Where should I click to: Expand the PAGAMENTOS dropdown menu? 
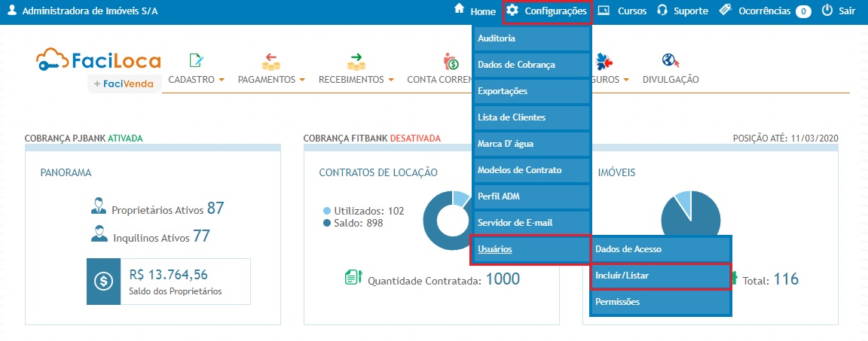pyautogui.click(x=270, y=79)
